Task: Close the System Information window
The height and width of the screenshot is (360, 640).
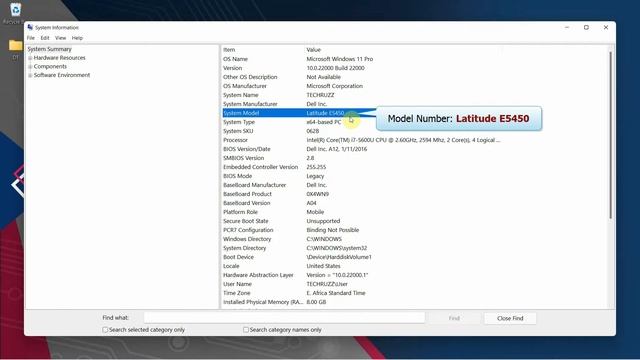Action: (x=606, y=27)
